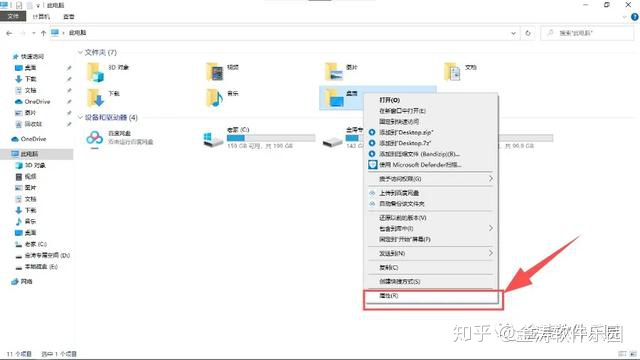Image resolution: width=640 pixels, height=360 pixels.
Task: Go up one level with the up arrow
Action: click(43, 33)
